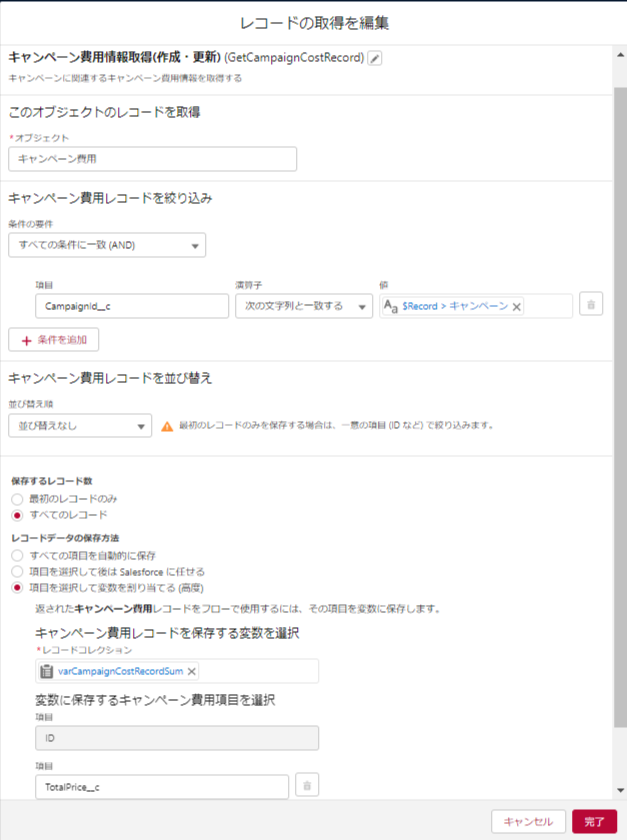
Task: Remove the varCampaignCostRecordSum pill
Action: (192, 671)
